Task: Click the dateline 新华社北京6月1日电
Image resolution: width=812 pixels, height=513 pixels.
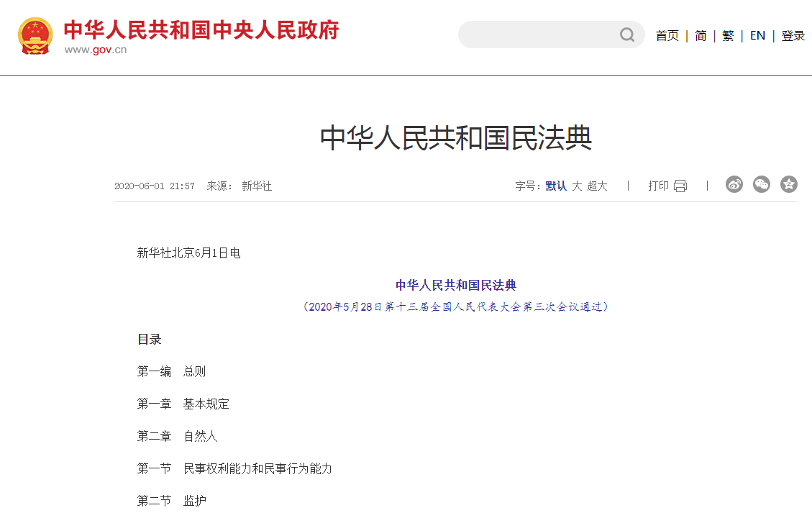Action: (188, 253)
